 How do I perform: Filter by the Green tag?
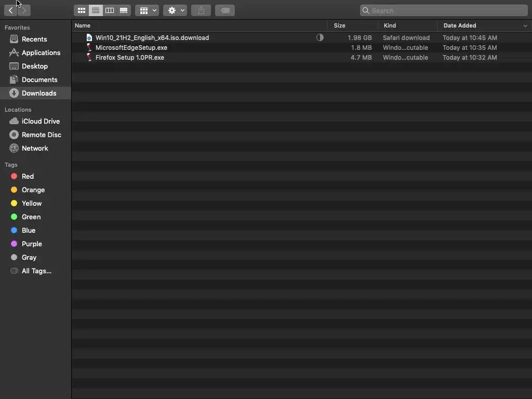tap(36, 217)
